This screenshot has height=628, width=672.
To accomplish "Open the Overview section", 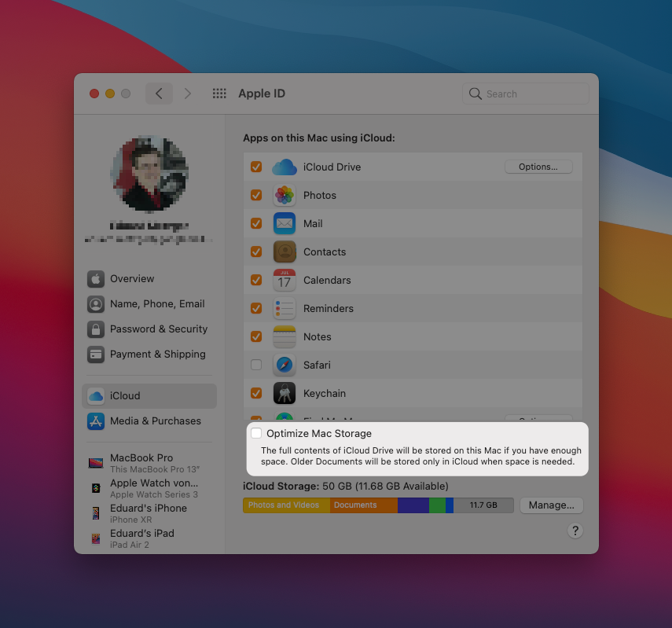I will click(x=149, y=279).
